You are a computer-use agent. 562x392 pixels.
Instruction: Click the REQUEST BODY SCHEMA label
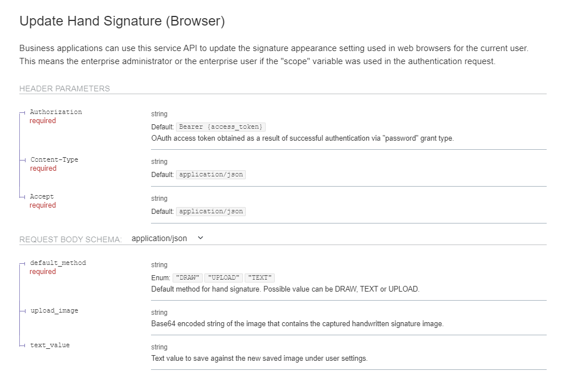70,239
